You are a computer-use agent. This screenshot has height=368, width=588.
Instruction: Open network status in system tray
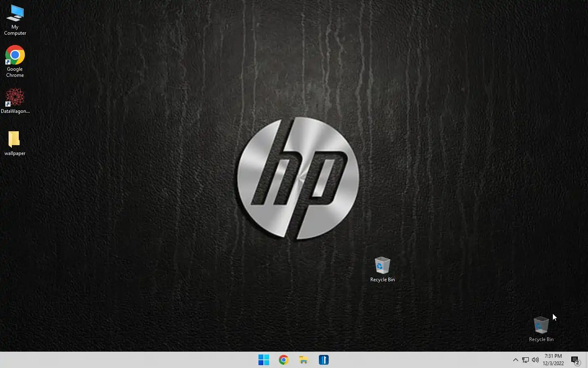click(x=526, y=360)
